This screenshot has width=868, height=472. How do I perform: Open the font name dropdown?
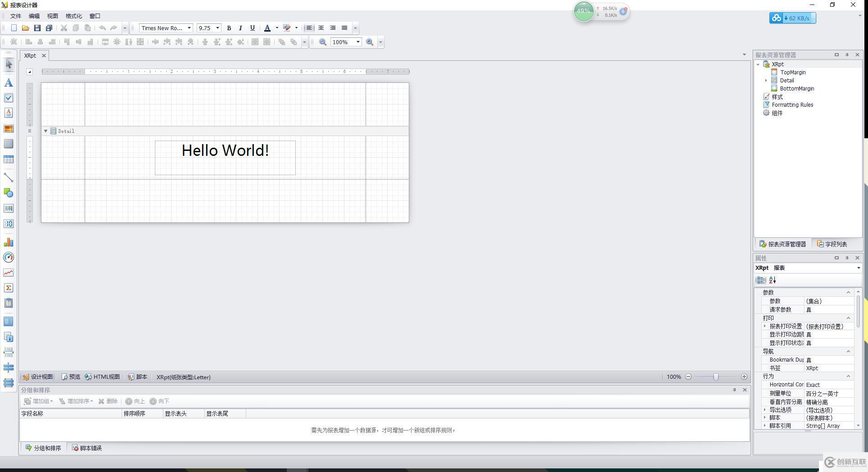pos(189,28)
